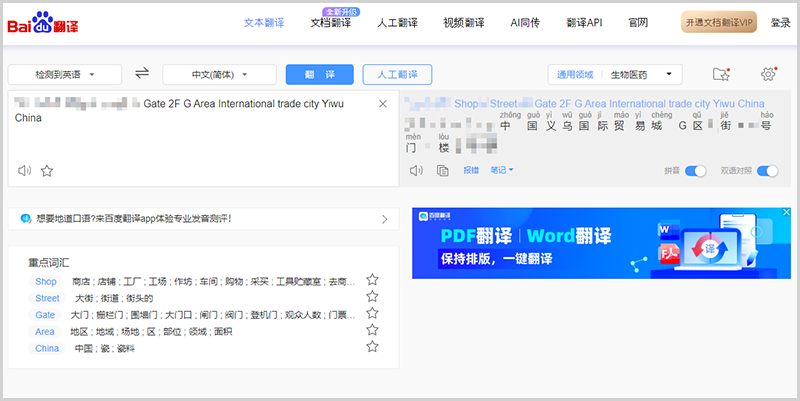Toggle the 双语对照 bilingual switch

click(767, 171)
